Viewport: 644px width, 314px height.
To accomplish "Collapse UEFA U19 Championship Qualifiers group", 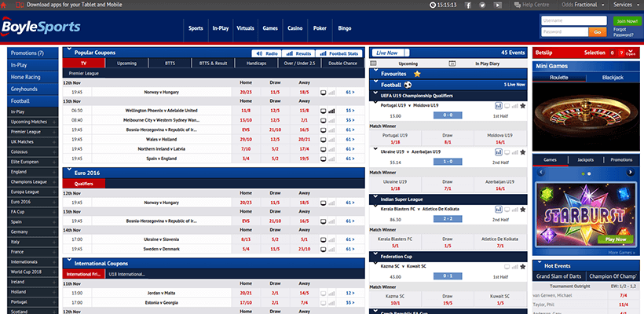I will tap(375, 93).
